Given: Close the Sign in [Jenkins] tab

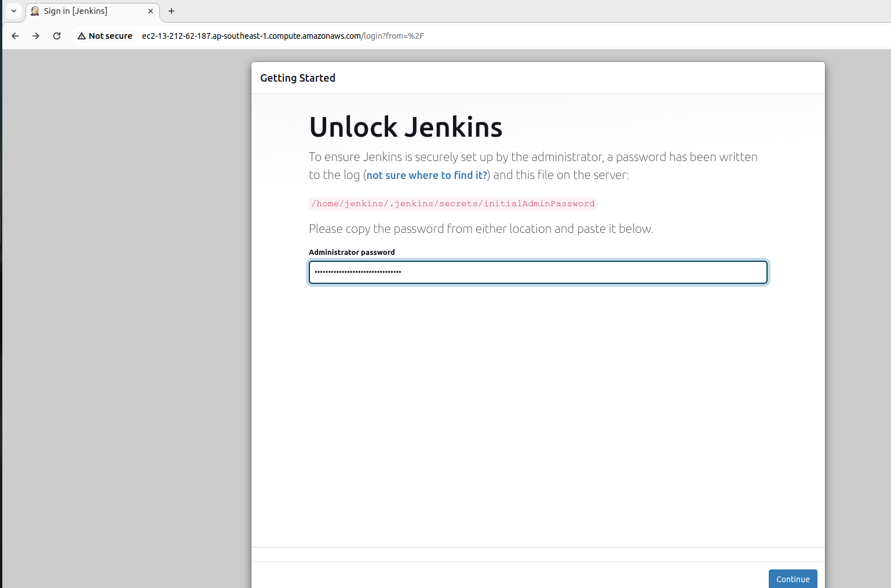Looking at the screenshot, I should click(x=151, y=11).
